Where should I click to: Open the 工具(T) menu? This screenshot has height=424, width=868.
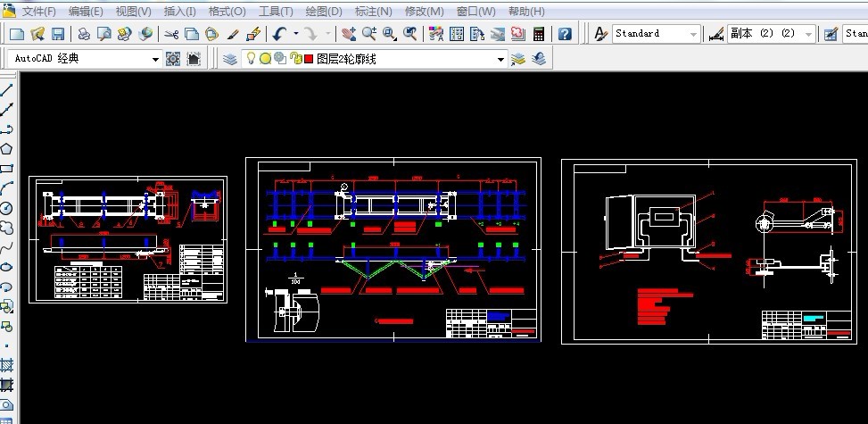click(277, 11)
